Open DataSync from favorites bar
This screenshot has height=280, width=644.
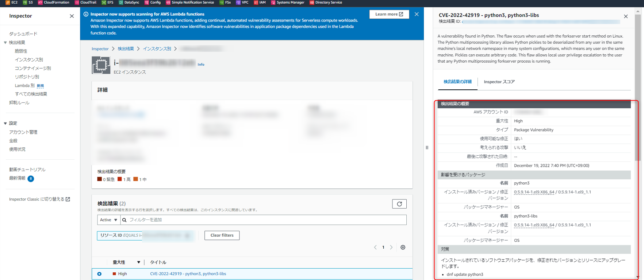[129, 3]
